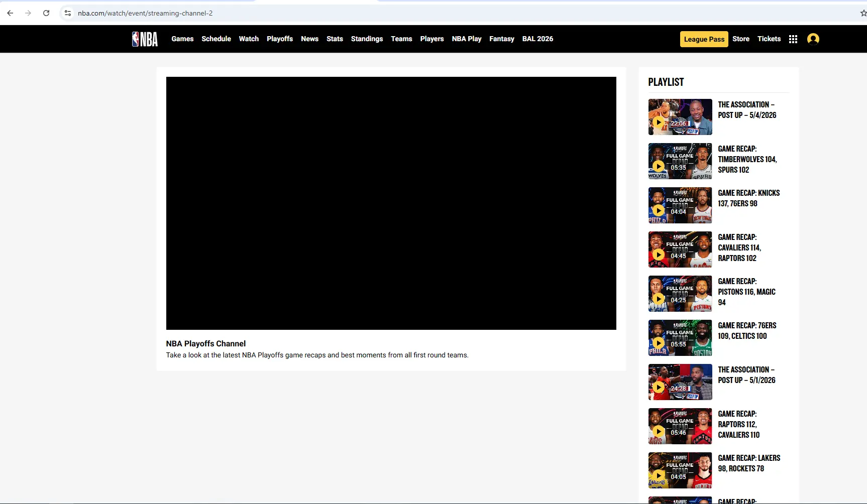The height and width of the screenshot is (504, 867).
Task: Visit the Store link
Action: 741,39
